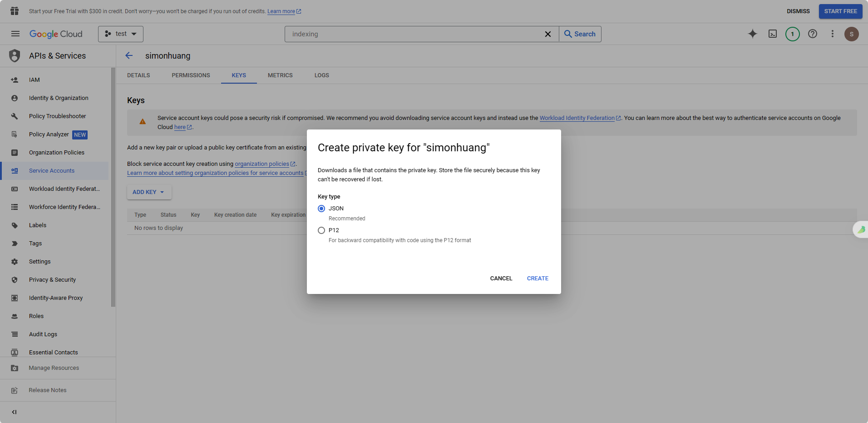Collapse the sidebar with bottom chevron icon

click(x=15, y=412)
